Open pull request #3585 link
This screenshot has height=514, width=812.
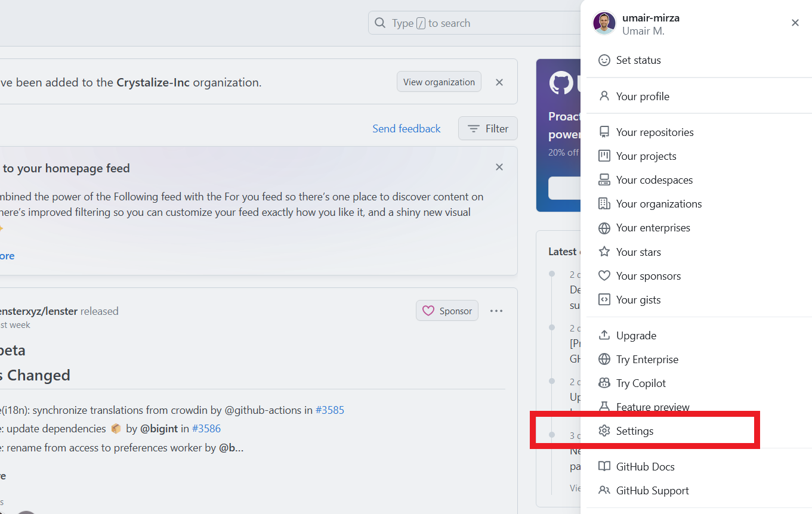[330, 410]
